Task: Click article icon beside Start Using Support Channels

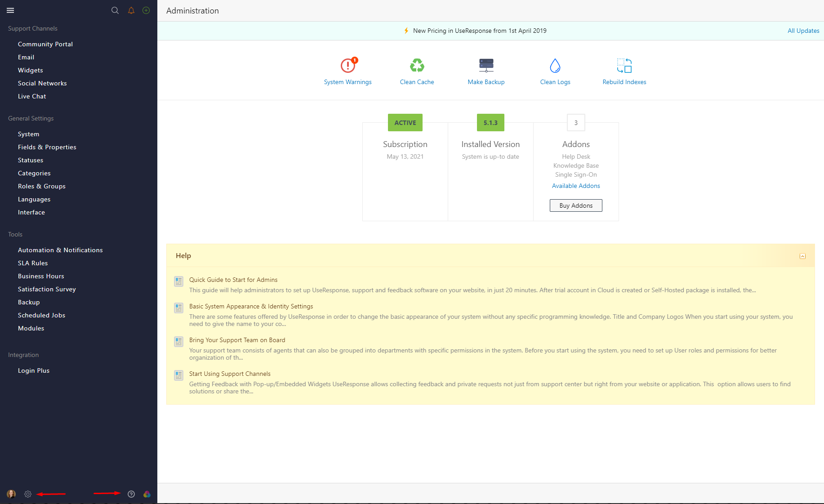Action: coord(178,375)
